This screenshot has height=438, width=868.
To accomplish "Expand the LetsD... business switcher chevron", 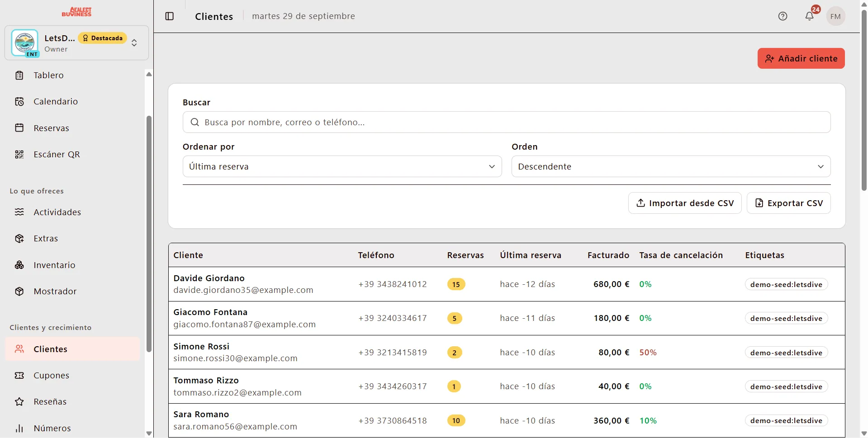I will (x=134, y=43).
